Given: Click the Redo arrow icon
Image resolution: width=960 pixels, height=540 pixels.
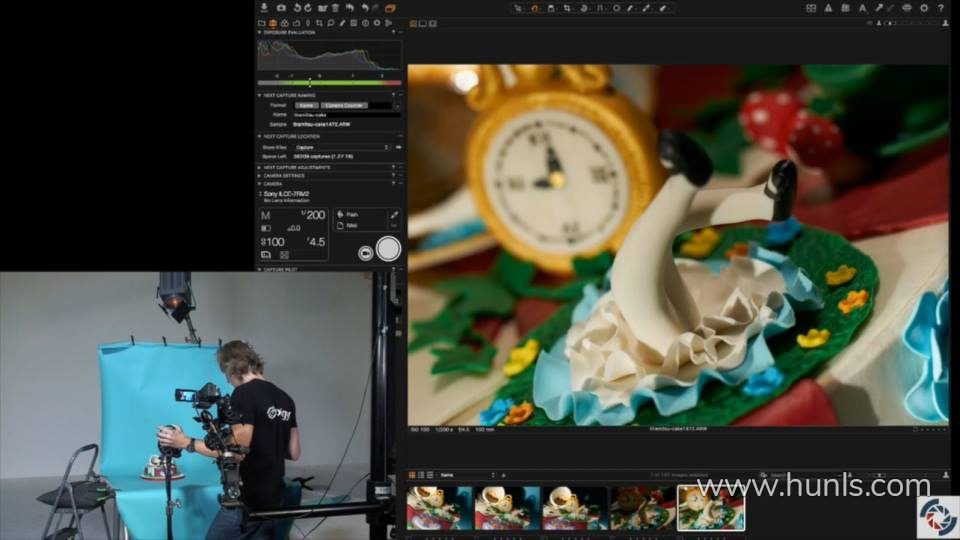Looking at the screenshot, I should click(376, 8).
